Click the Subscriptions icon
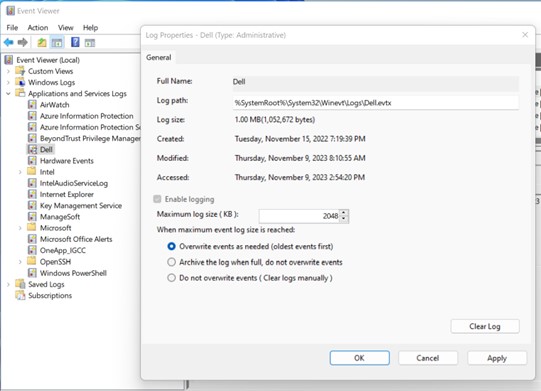Screen dimensions: 541x391 tap(20, 295)
